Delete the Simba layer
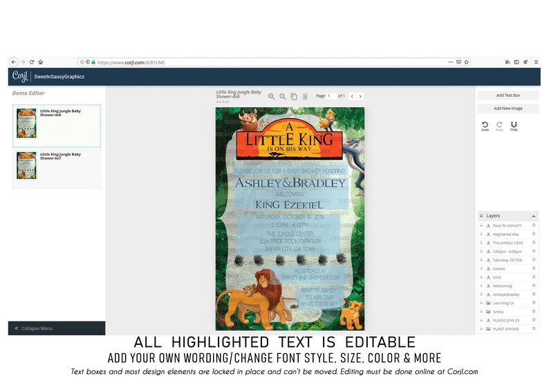This screenshot has height=392, width=549. (x=534, y=311)
